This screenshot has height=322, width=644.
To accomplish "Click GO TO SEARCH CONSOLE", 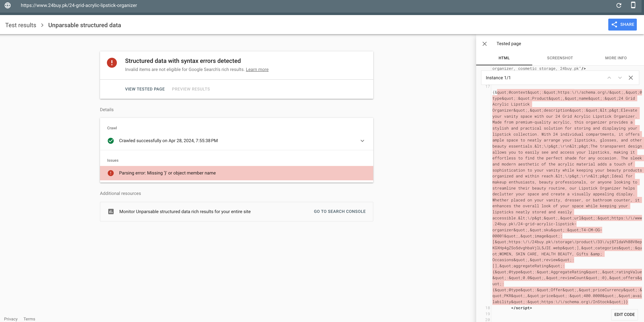I will tap(340, 212).
